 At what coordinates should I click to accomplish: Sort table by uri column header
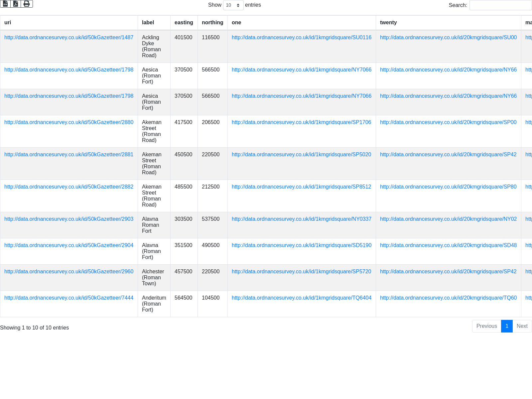pyautogui.click(x=8, y=23)
